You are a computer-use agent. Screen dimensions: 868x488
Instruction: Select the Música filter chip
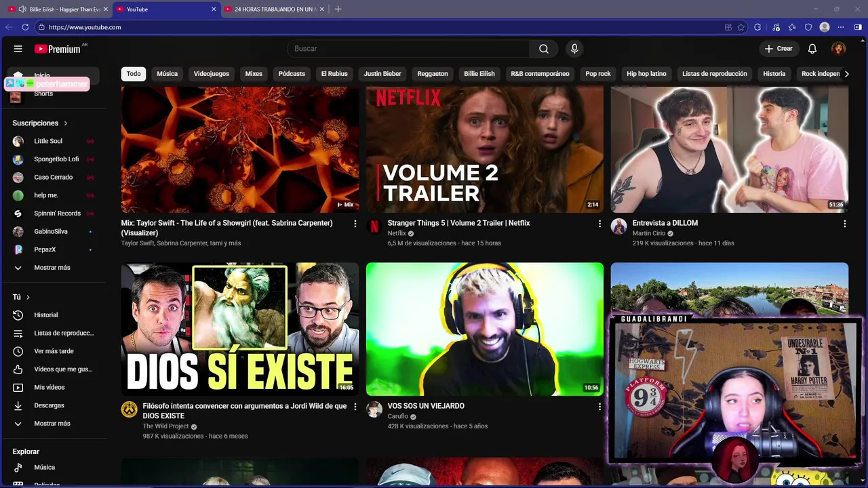click(x=167, y=74)
